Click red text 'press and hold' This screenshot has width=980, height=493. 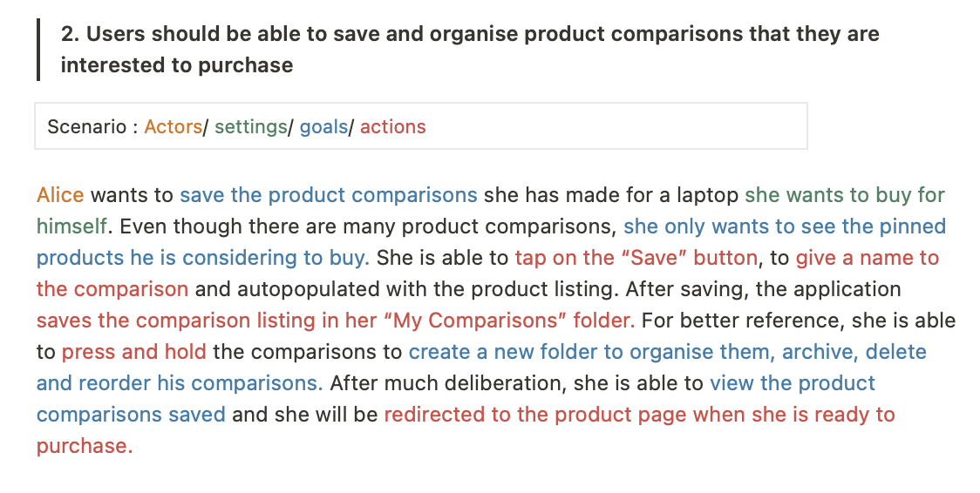tap(134, 352)
